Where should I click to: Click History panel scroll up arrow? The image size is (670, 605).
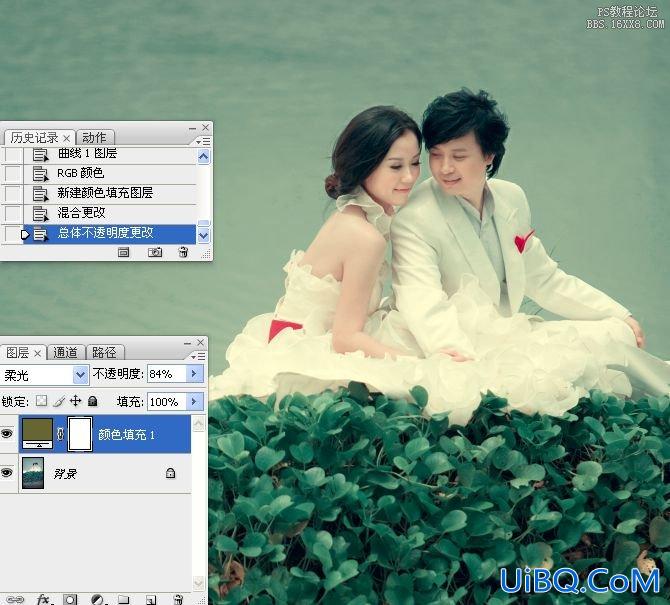203,157
